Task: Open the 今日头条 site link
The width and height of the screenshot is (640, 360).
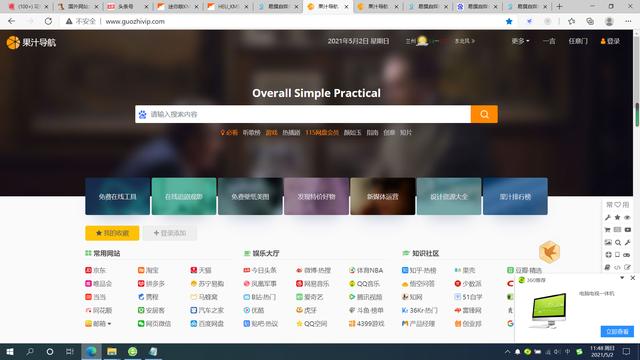Action: pyautogui.click(x=260, y=270)
